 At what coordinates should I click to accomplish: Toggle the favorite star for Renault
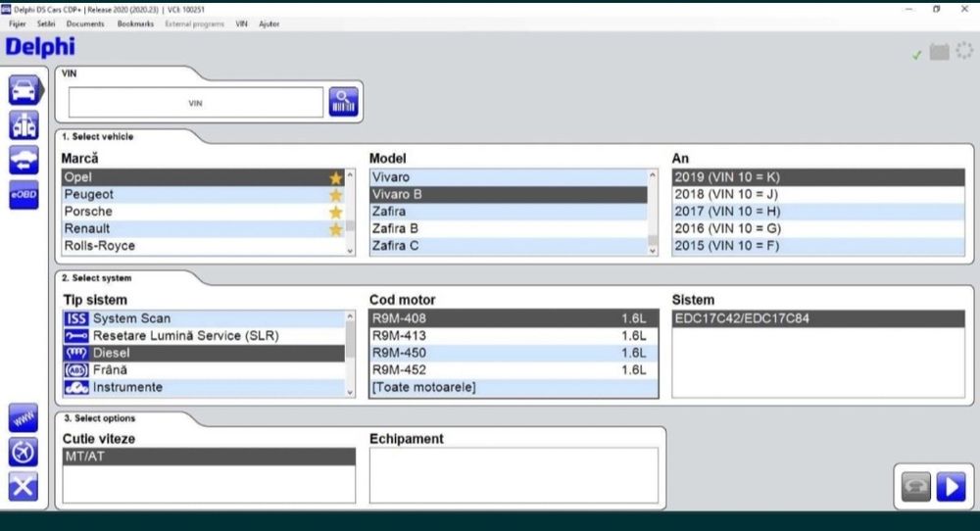click(x=335, y=229)
